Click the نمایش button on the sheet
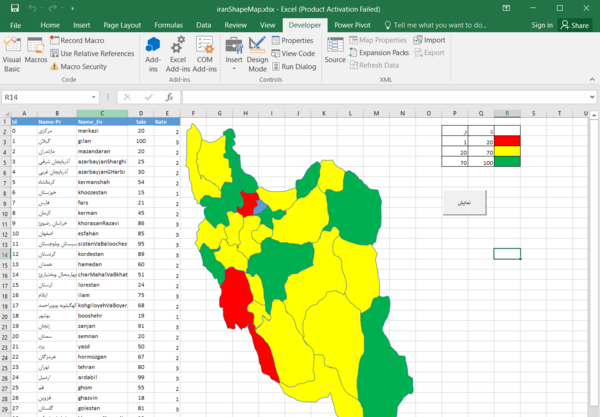Image resolution: width=600 pixels, height=417 pixels. [465, 202]
